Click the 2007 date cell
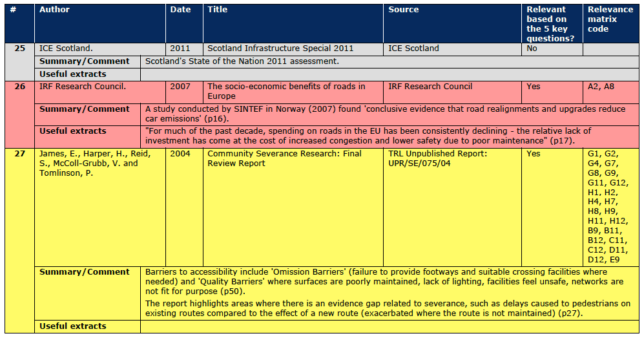The image size is (644, 338). 180,87
